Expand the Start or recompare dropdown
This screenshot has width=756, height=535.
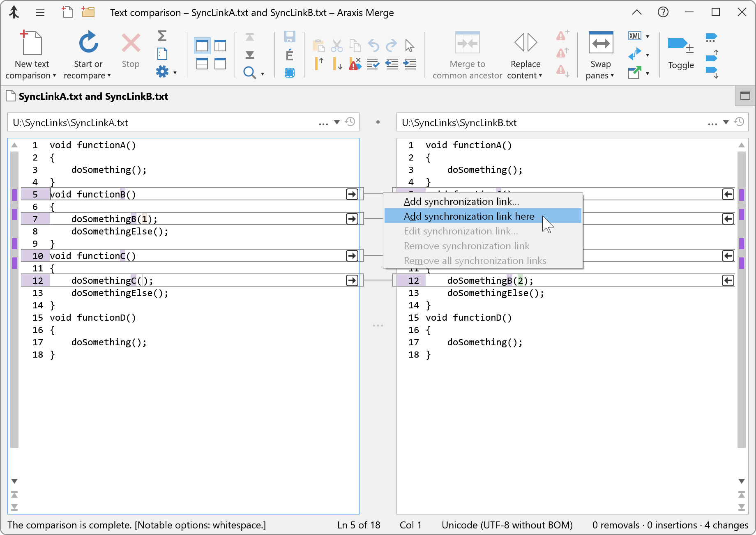click(x=109, y=76)
